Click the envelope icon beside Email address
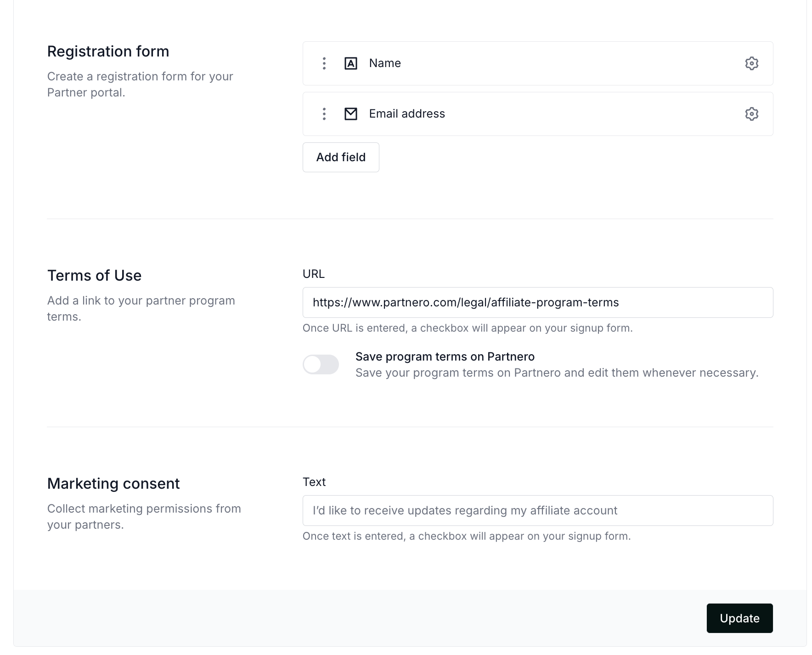 (x=351, y=114)
